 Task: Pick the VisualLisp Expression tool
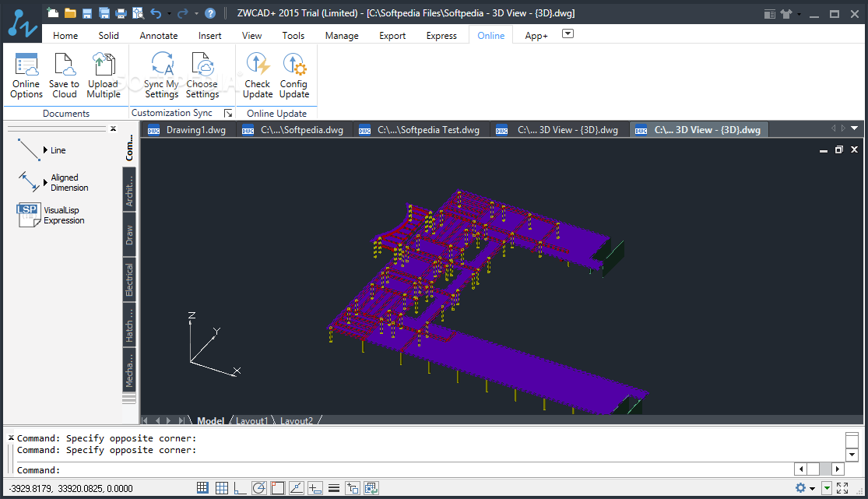(x=51, y=216)
